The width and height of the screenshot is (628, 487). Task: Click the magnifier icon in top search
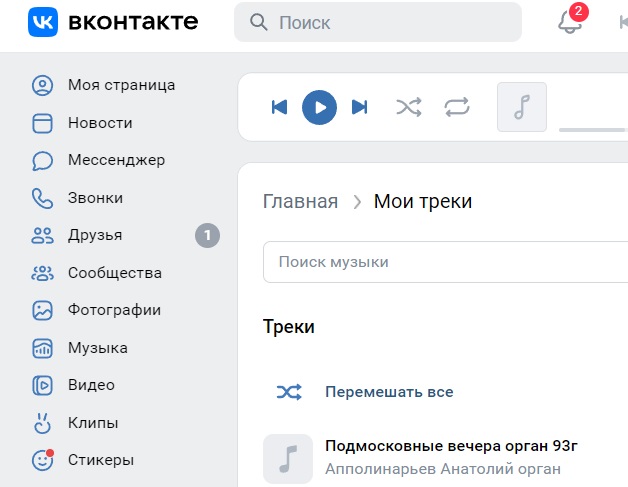point(258,22)
